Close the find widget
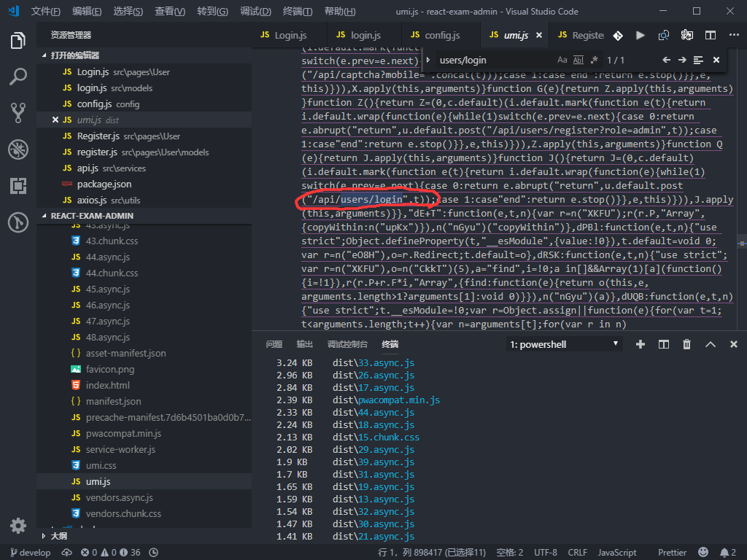This screenshot has height=560, width=747. coord(716,60)
